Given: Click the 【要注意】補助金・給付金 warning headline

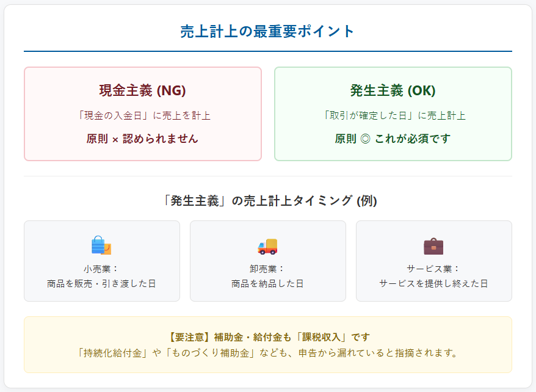Looking at the screenshot, I should coord(267,337).
